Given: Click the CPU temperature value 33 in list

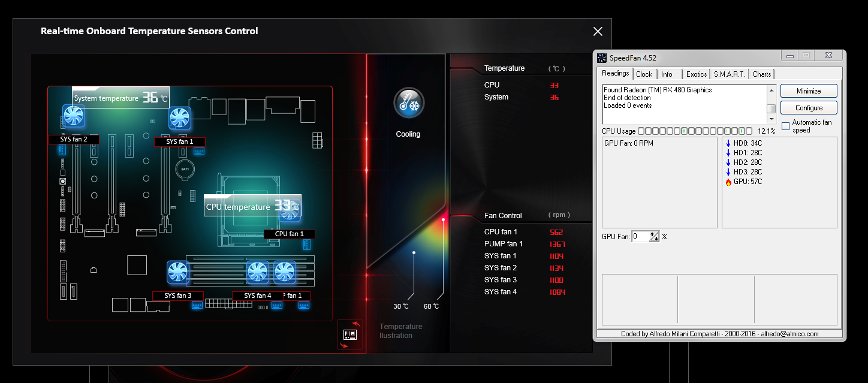Looking at the screenshot, I should point(554,85).
